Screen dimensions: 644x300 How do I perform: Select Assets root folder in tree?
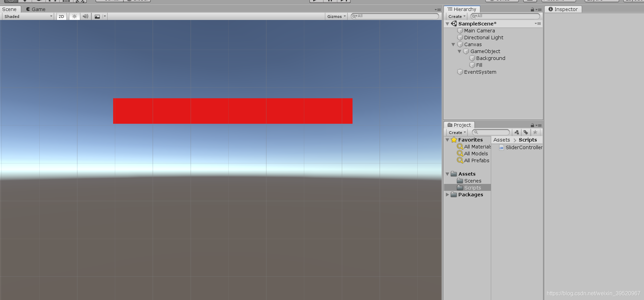[x=467, y=174]
